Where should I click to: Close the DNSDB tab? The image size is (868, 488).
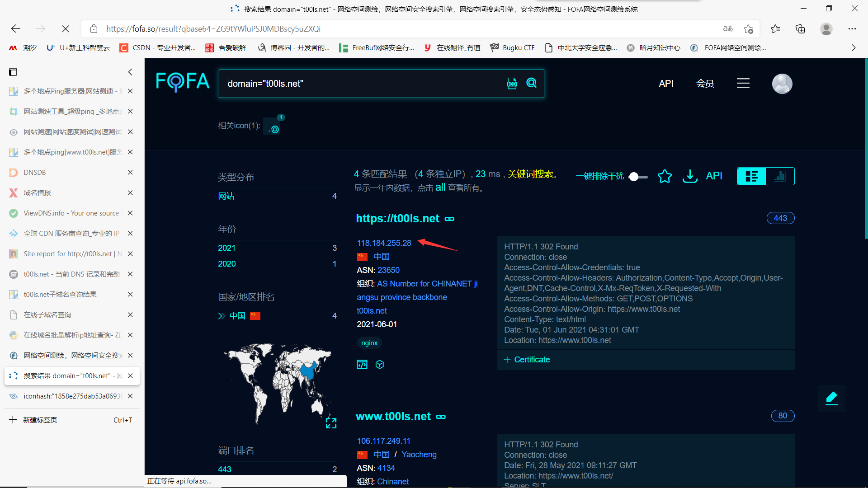point(130,173)
